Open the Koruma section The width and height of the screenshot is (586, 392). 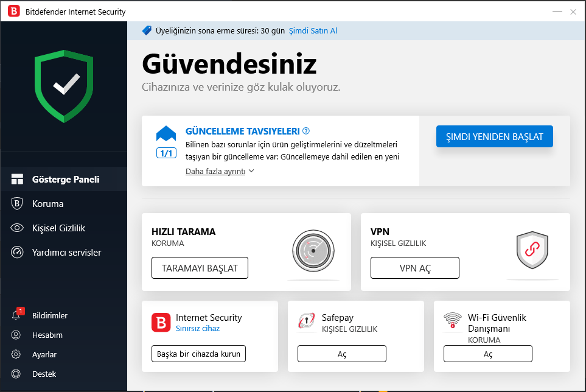tap(64, 204)
